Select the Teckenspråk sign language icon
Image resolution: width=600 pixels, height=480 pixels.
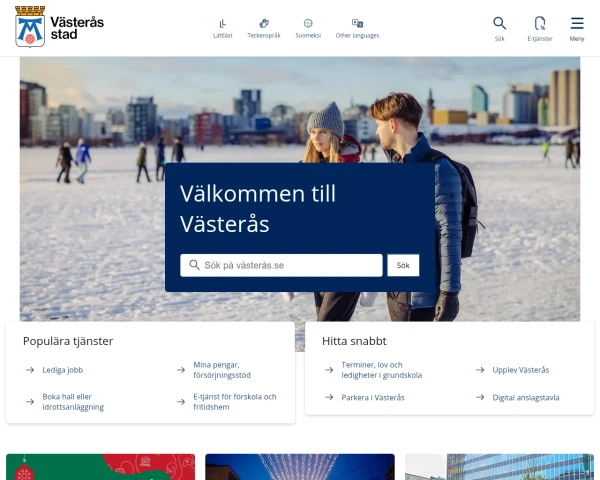pyautogui.click(x=264, y=28)
